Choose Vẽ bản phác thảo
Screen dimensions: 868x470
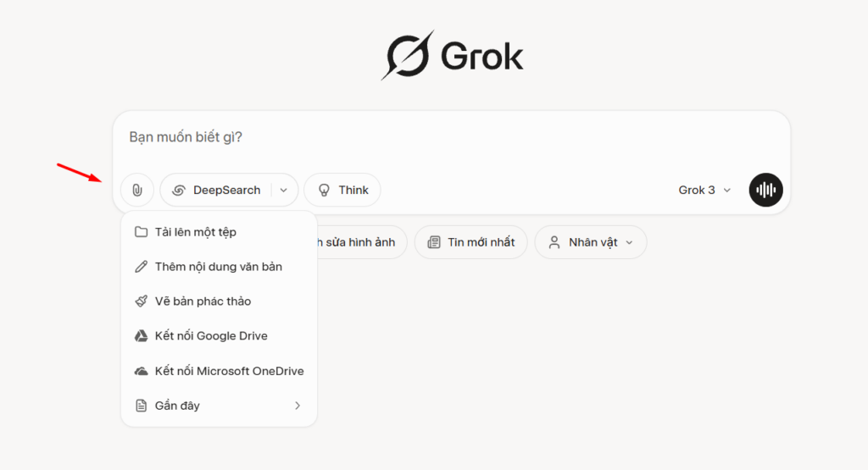tap(219, 301)
